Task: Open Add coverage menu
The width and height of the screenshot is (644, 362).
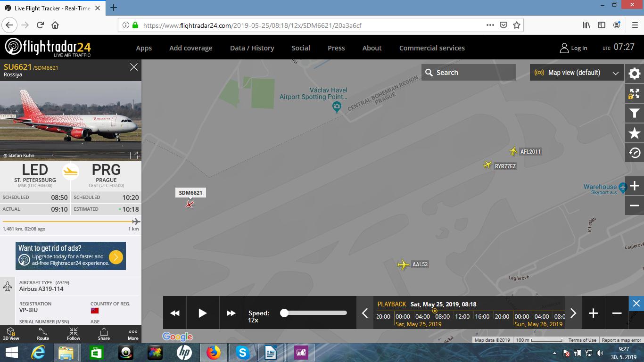Action: (x=191, y=48)
